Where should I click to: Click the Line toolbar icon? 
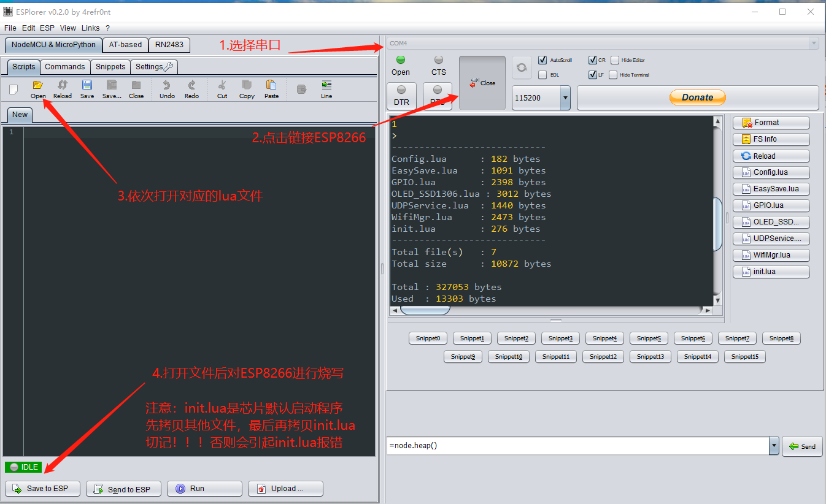(x=326, y=89)
